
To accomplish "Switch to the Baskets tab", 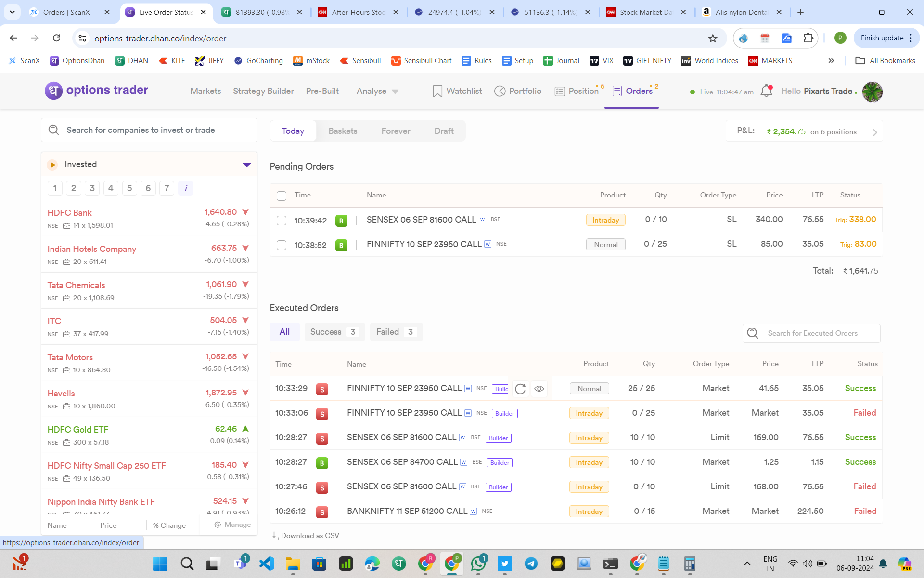I will tap(343, 131).
